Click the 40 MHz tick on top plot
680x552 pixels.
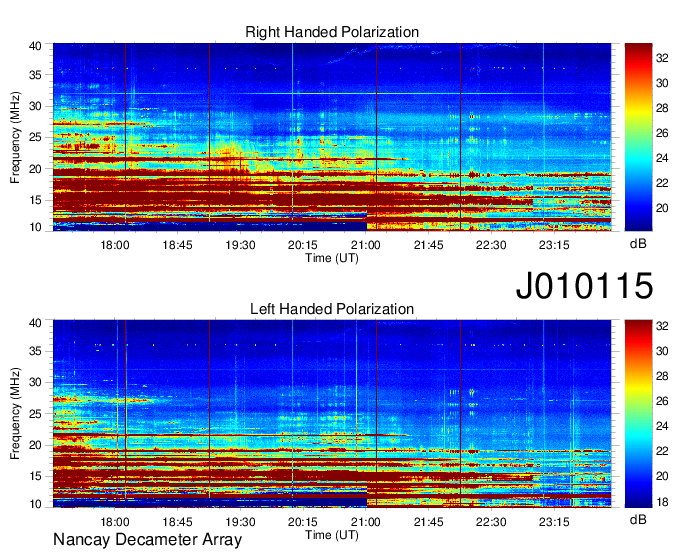35,46
